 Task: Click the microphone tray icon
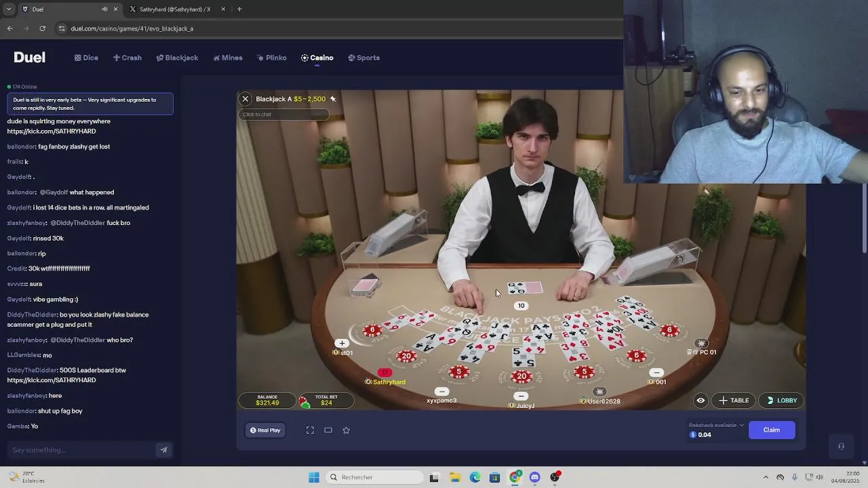[795, 477]
